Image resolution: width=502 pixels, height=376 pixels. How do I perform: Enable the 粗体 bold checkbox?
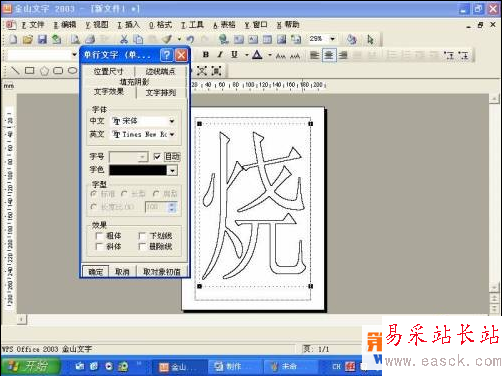(99, 236)
